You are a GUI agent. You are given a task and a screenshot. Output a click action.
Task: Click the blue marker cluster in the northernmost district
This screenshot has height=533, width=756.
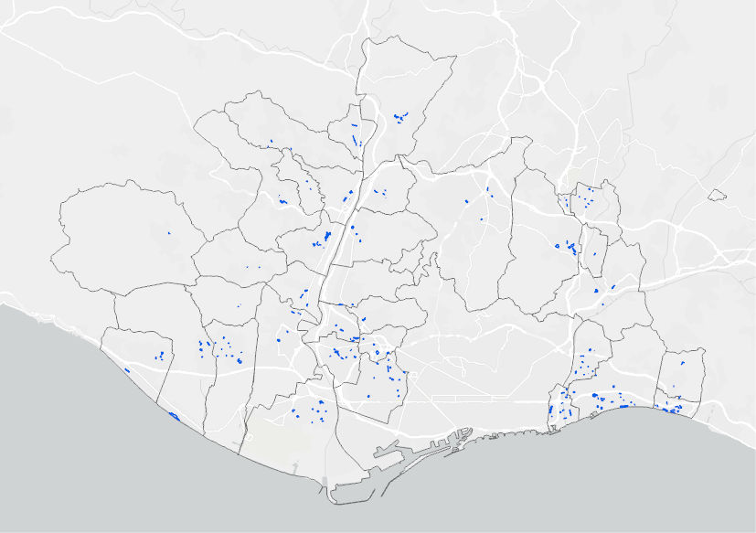click(x=400, y=117)
